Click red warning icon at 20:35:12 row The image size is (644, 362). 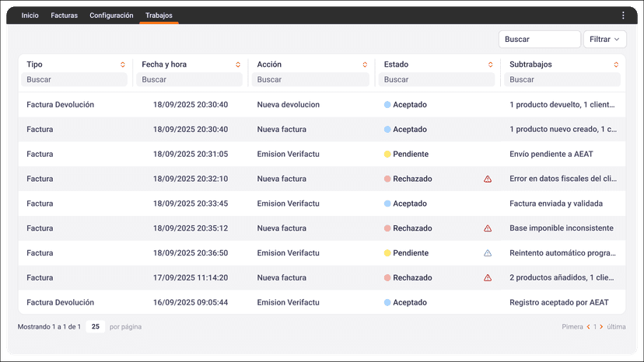click(x=488, y=228)
